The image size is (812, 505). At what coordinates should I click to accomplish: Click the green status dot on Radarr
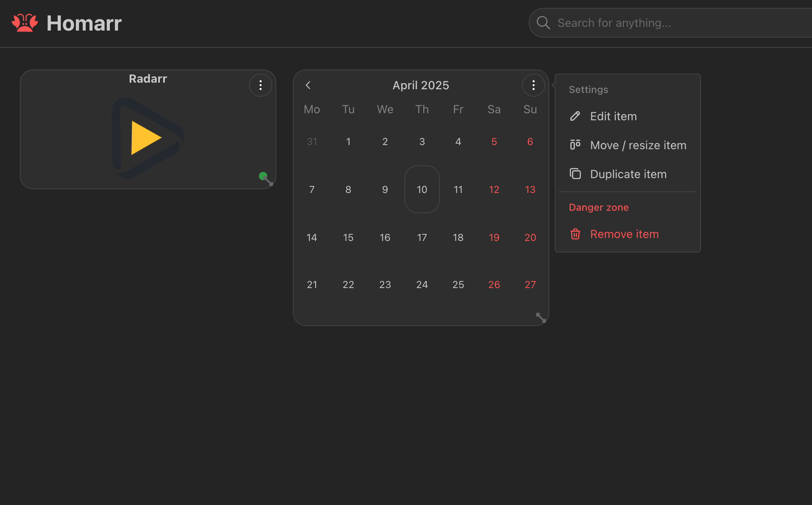point(263,176)
